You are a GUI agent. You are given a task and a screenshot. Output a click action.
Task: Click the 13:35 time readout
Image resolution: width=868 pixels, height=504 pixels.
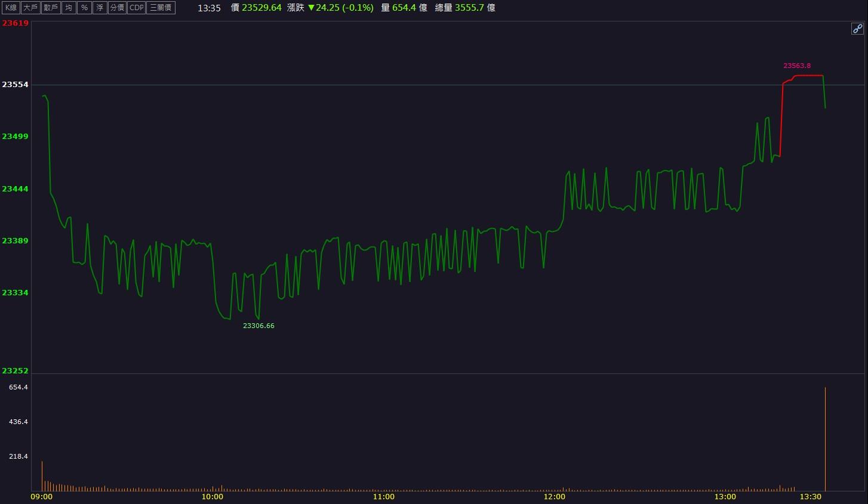[x=209, y=8]
